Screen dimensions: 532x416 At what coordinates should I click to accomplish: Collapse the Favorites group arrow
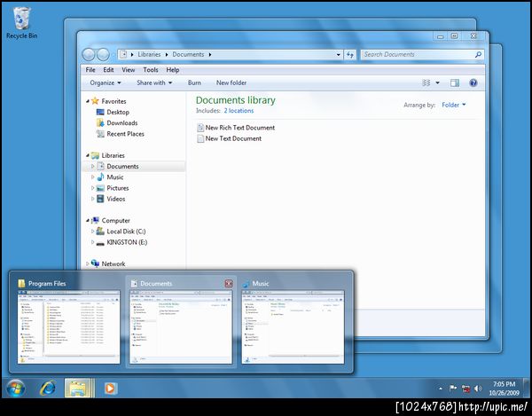tap(88, 101)
